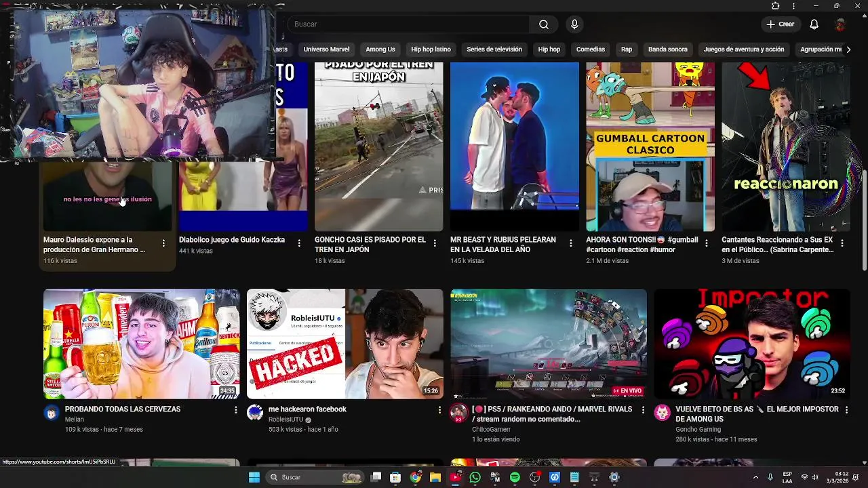Open the Gumball Cartoon Clasico short thumbnail
Viewport: 868px width, 488px height.
[x=650, y=146]
